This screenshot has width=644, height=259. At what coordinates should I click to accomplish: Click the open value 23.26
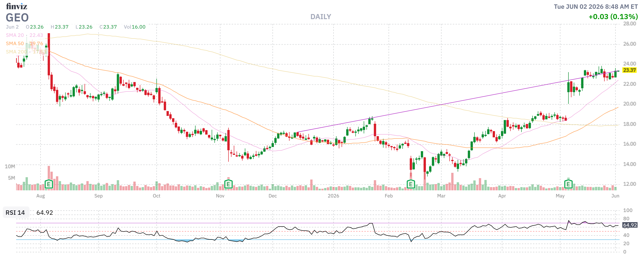pos(37,27)
